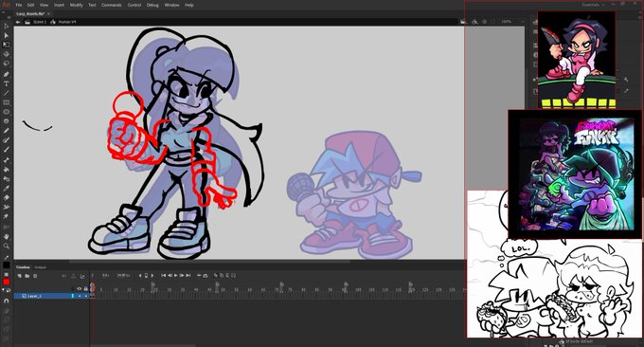Select the filled arrow Selection tool

7,35
